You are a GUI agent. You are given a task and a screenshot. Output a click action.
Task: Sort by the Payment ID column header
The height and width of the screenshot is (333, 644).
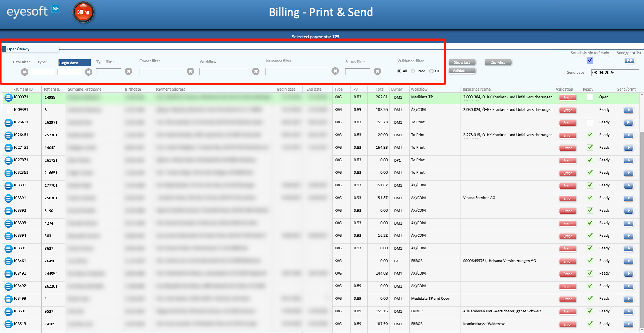(x=23, y=89)
